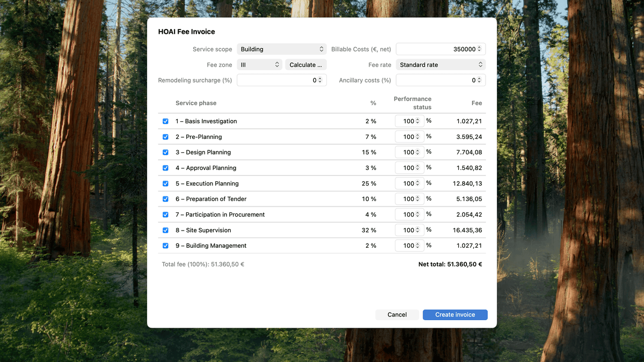The height and width of the screenshot is (362, 644).
Task: Click the Total fee (100%) text
Action: pyautogui.click(x=203, y=264)
